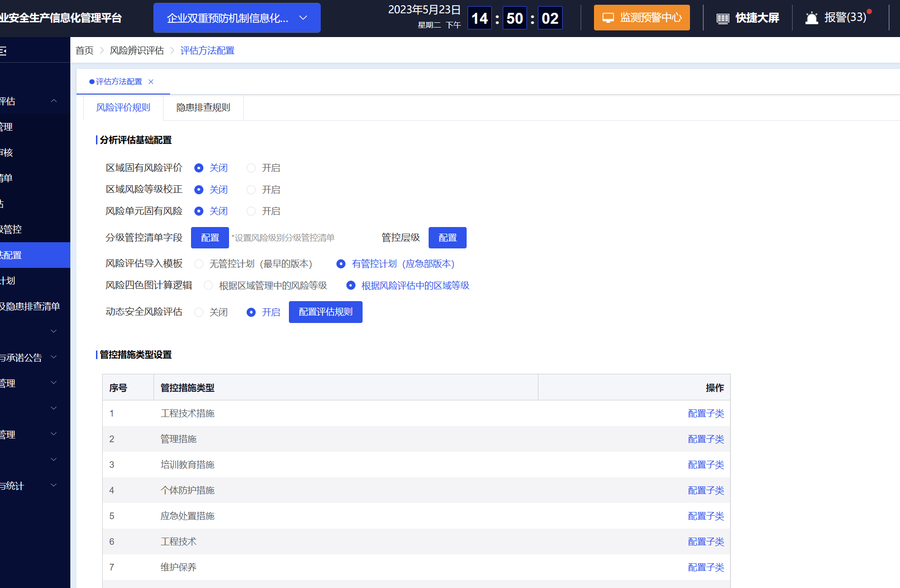Image resolution: width=900 pixels, height=588 pixels.
Task: Set 动态安全风险评估 to 关闭
Action: pyautogui.click(x=199, y=313)
